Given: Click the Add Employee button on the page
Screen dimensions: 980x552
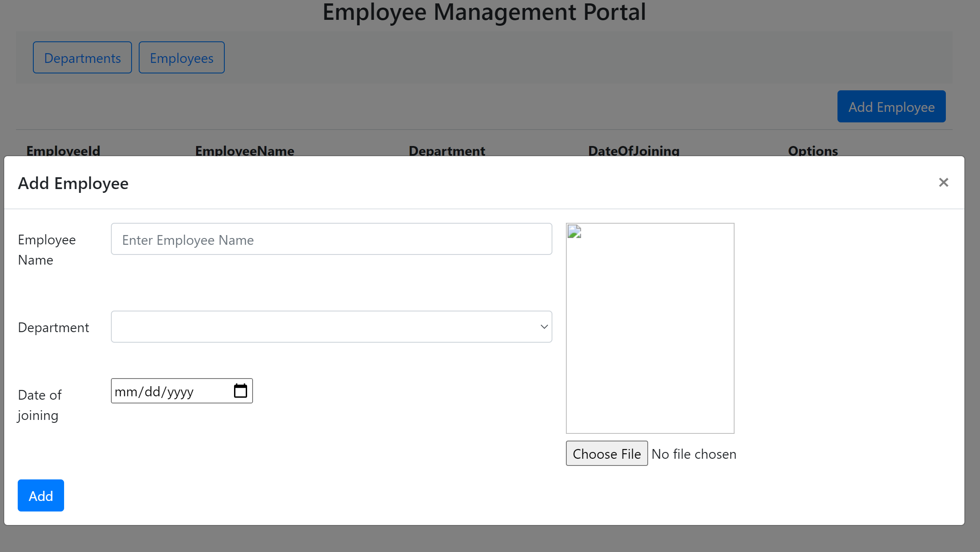Looking at the screenshot, I should coord(891,106).
